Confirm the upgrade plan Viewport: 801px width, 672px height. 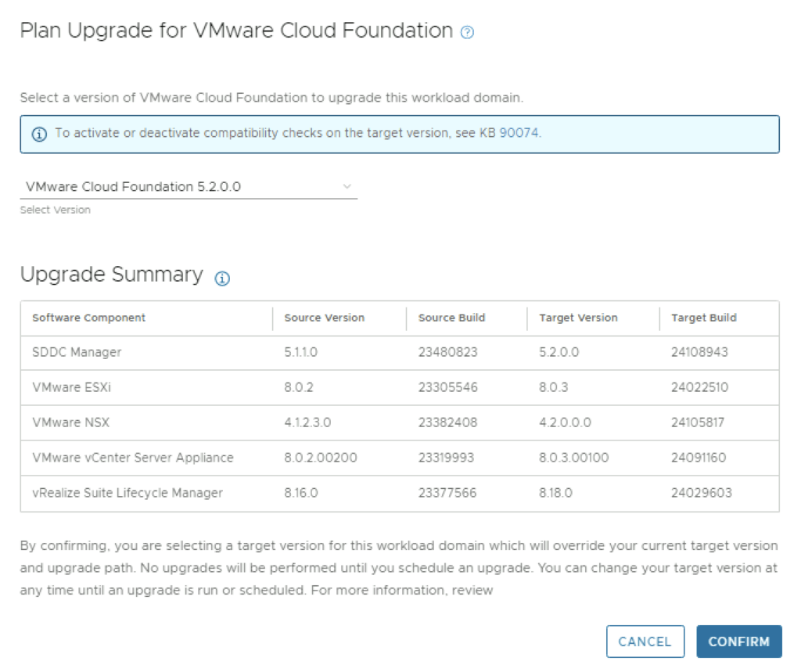(x=738, y=641)
